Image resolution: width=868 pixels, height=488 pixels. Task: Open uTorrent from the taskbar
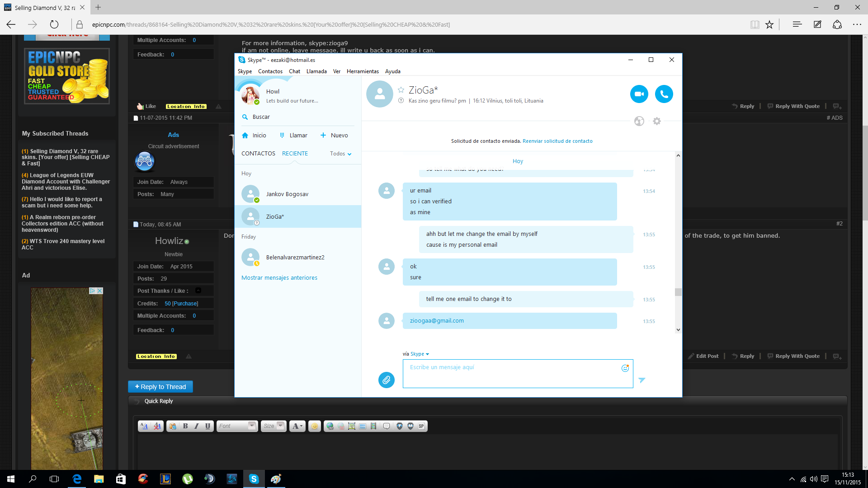[x=187, y=479]
